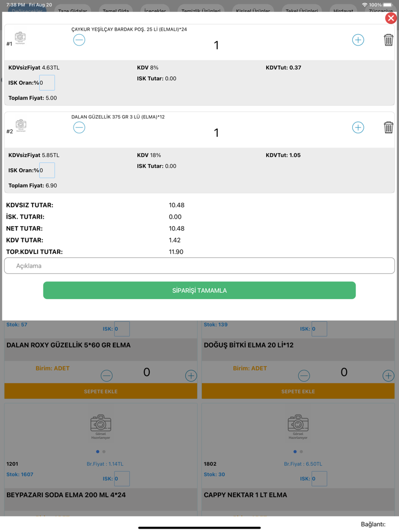Decrease quantity of ÇAYKUR YEŞİLÇAY item
This screenshot has height=532, width=399.
coord(79,40)
